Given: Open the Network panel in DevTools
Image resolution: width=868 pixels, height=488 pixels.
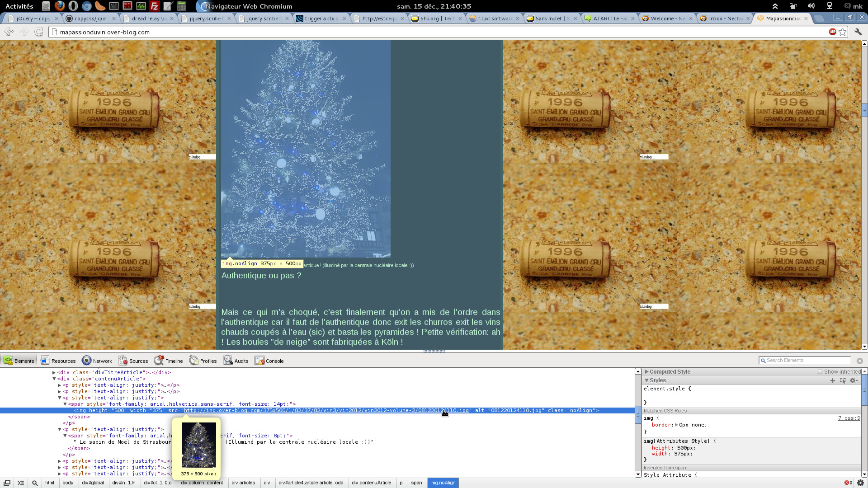Looking at the screenshot, I should [x=97, y=361].
